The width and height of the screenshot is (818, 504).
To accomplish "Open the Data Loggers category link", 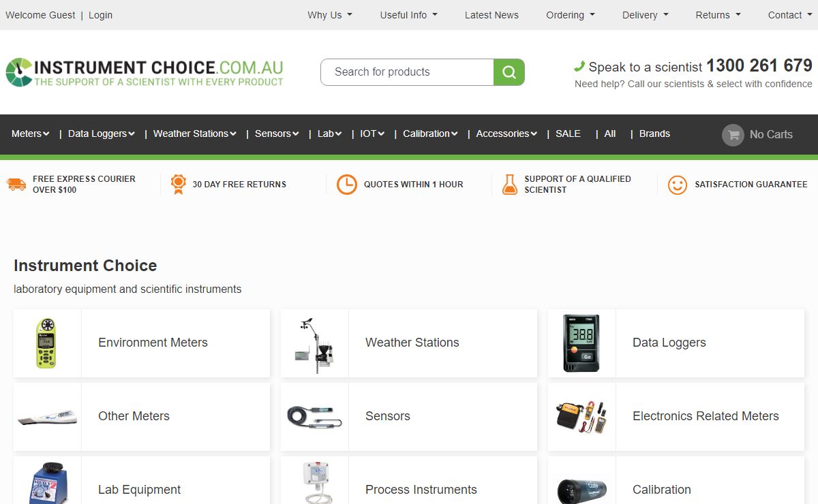I will point(669,343).
